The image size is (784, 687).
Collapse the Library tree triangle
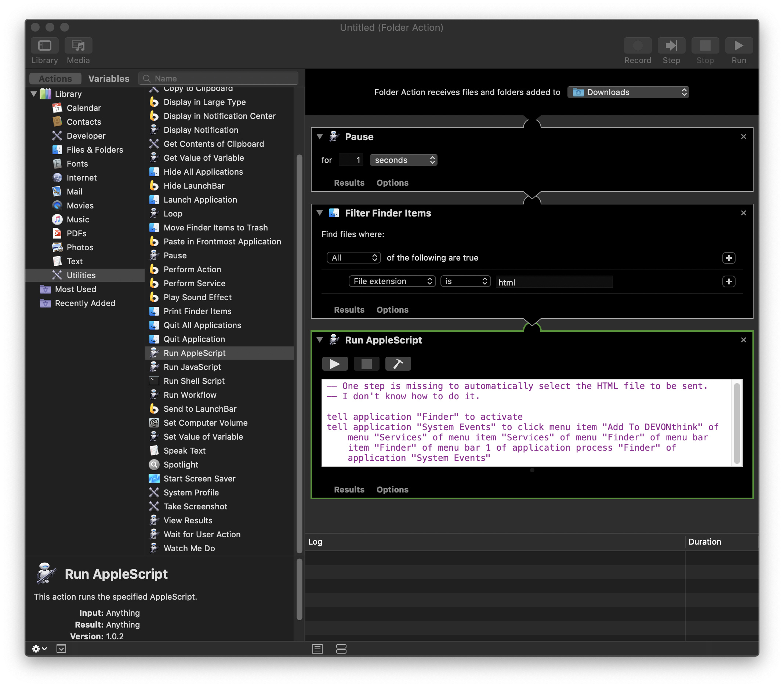(x=34, y=94)
